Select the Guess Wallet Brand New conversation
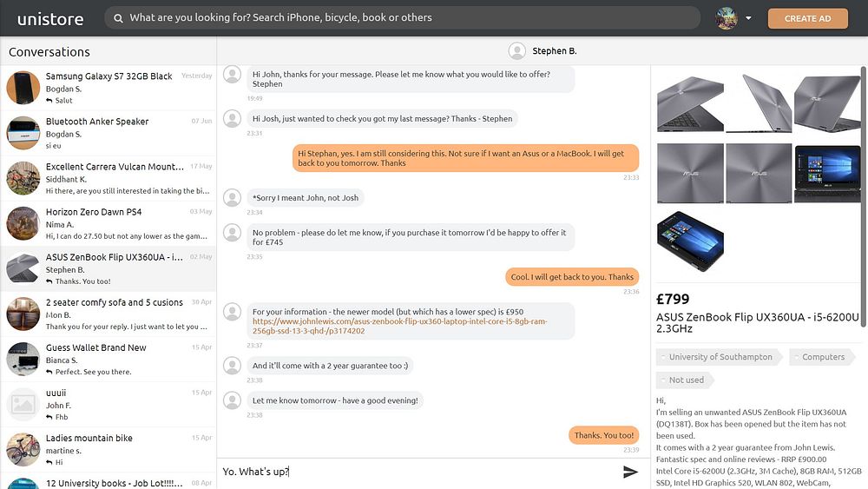Screen dimensions: 868x489 108,359
